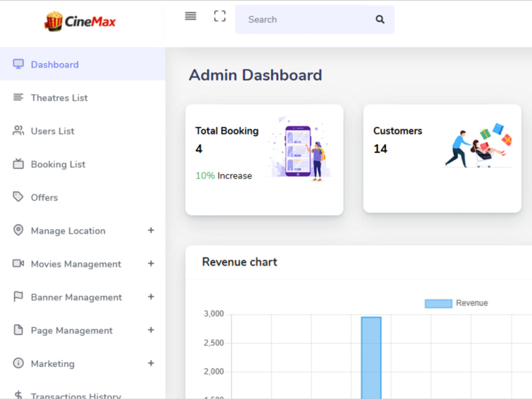532x399 pixels.
Task: Click the Revenue legend label
Action: click(x=471, y=303)
